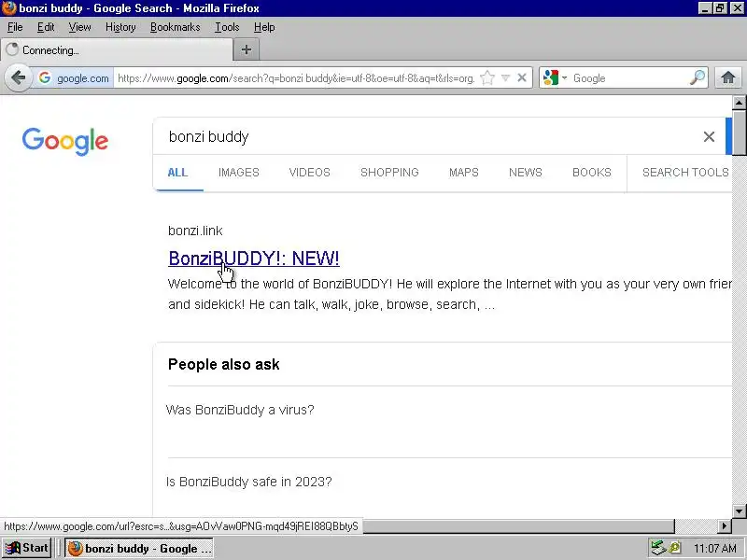Expand 'Is BonziBuddy safe in 2023?' question
Viewport: 747px width, 560px height.
[248, 482]
